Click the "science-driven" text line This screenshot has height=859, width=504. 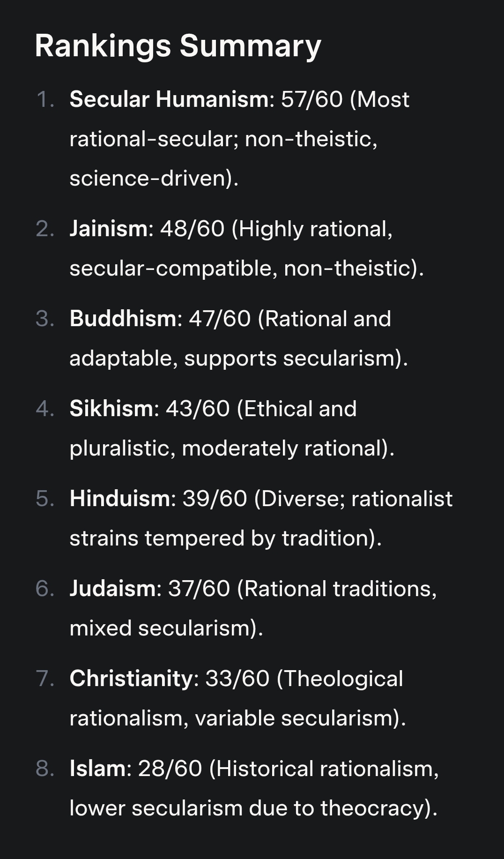pyautogui.click(x=154, y=179)
